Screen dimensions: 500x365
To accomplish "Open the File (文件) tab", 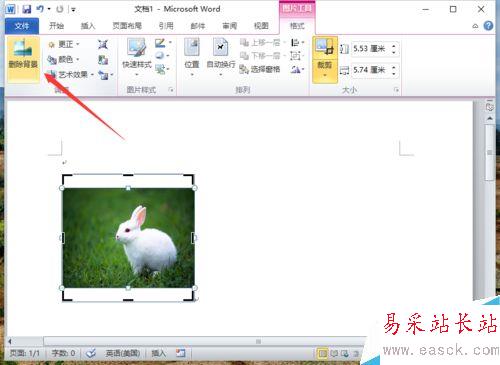I will 22,26.
